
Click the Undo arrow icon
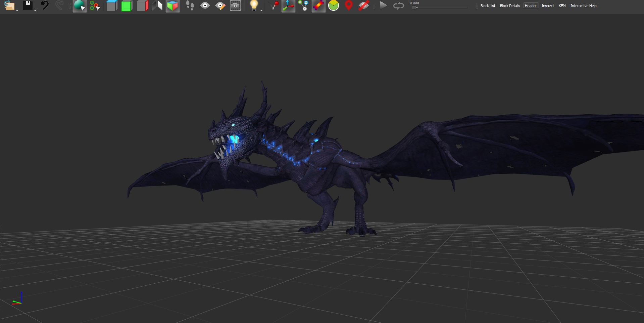click(x=44, y=5)
